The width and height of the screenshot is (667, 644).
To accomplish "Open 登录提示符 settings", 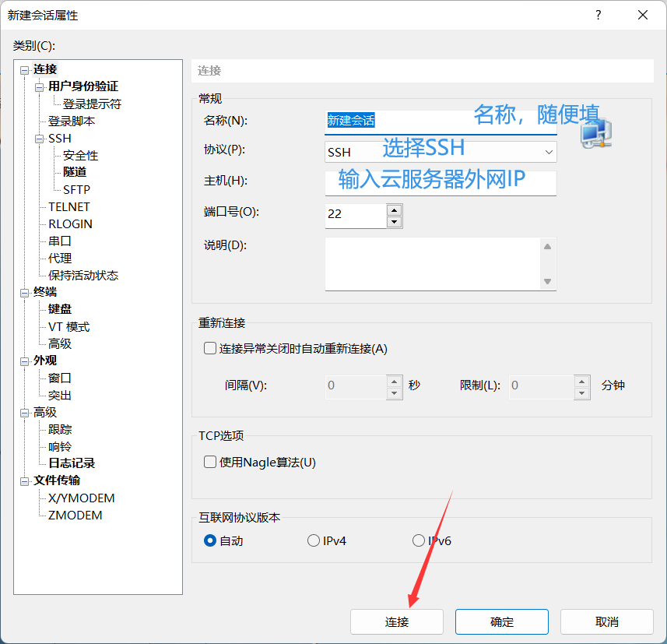I will tap(92, 104).
